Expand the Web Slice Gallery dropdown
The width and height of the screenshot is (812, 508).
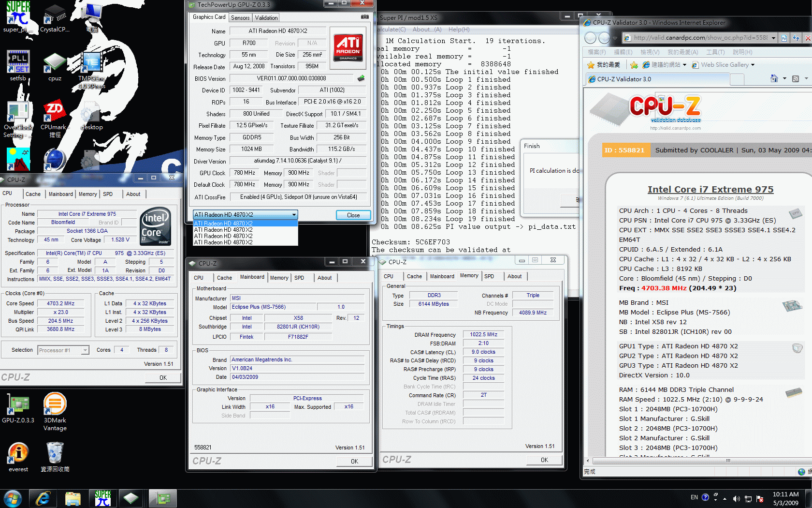(x=753, y=65)
